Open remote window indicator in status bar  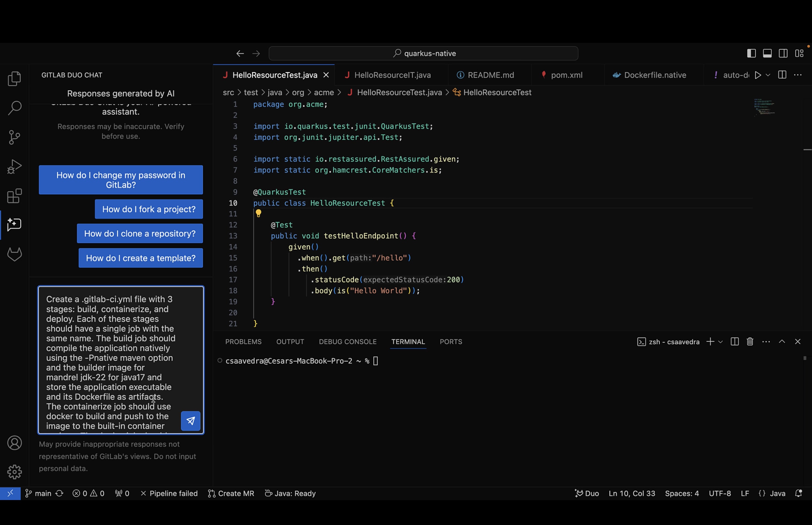pos(10,493)
